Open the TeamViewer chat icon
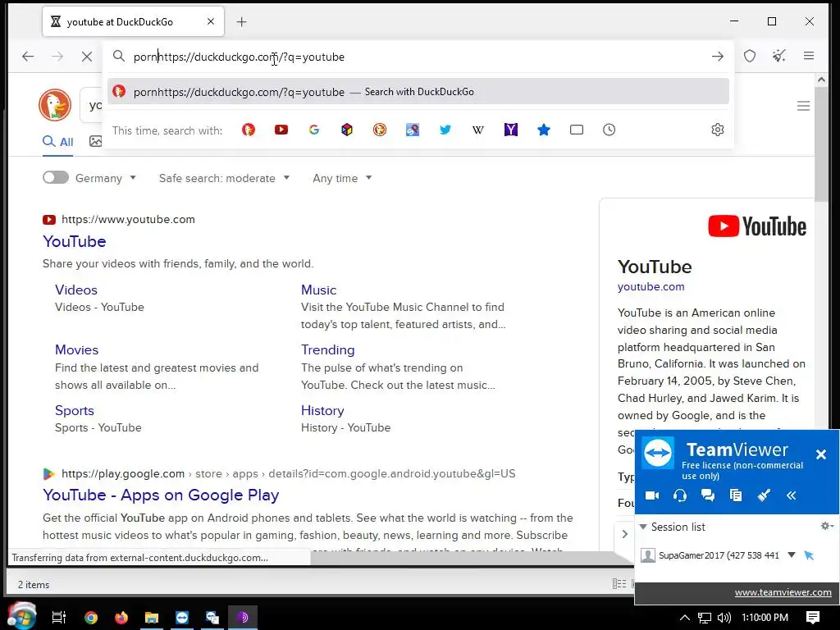Screen dimensions: 840x630 [708, 495]
